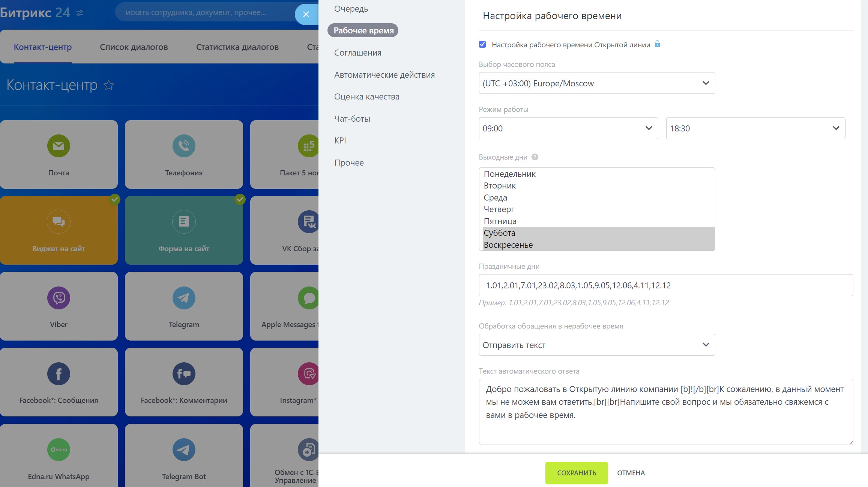Click the Отмена button
This screenshot has height=487, width=868.
point(631,473)
